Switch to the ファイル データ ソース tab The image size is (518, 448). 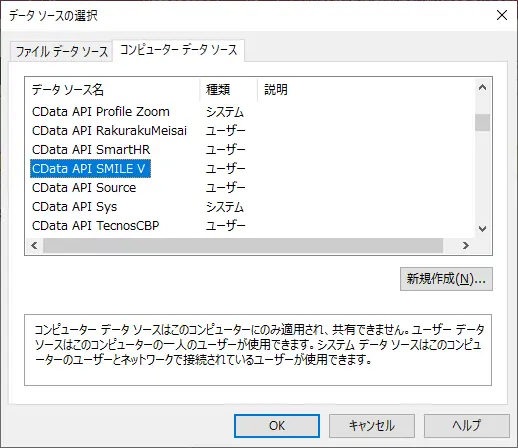pyautogui.click(x=62, y=52)
